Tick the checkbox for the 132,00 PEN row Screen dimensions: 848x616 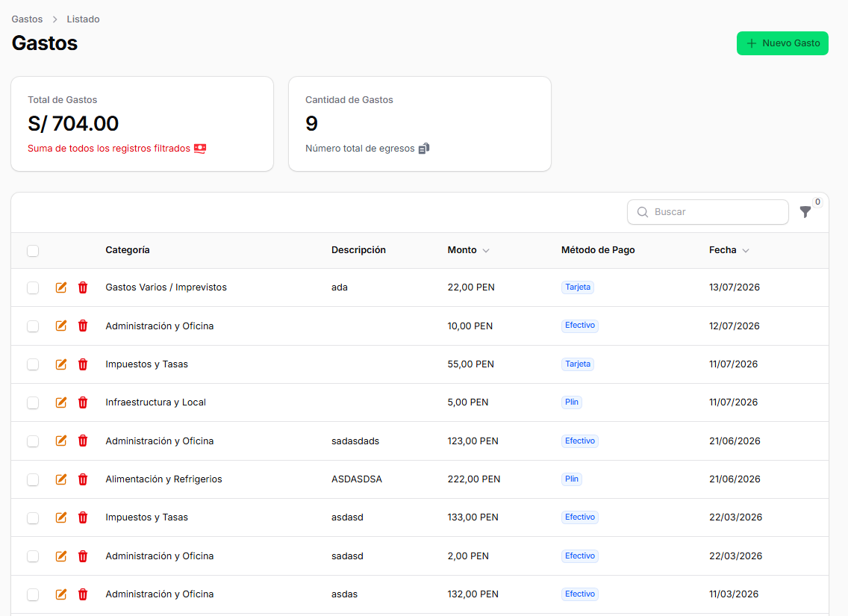(x=33, y=595)
